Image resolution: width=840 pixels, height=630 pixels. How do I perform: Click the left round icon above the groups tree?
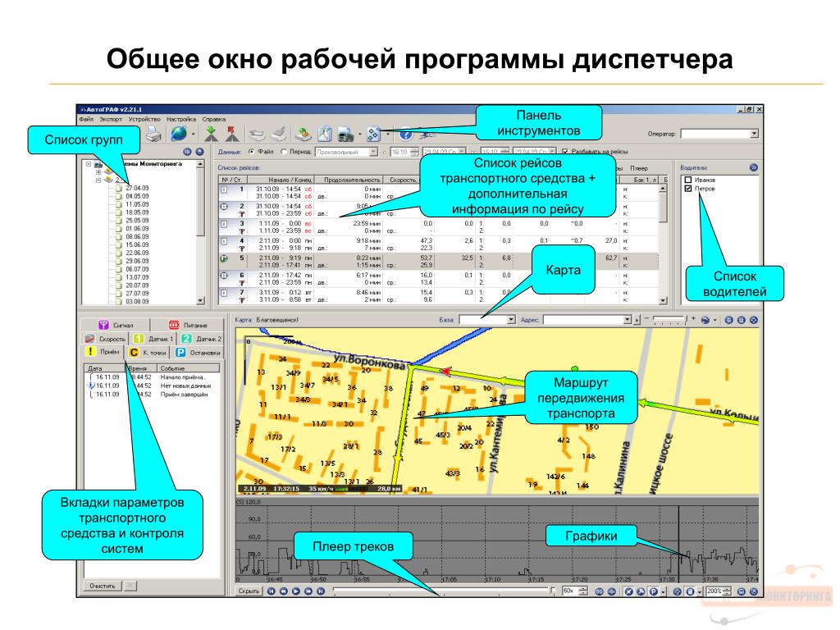[x=187, y=152]
